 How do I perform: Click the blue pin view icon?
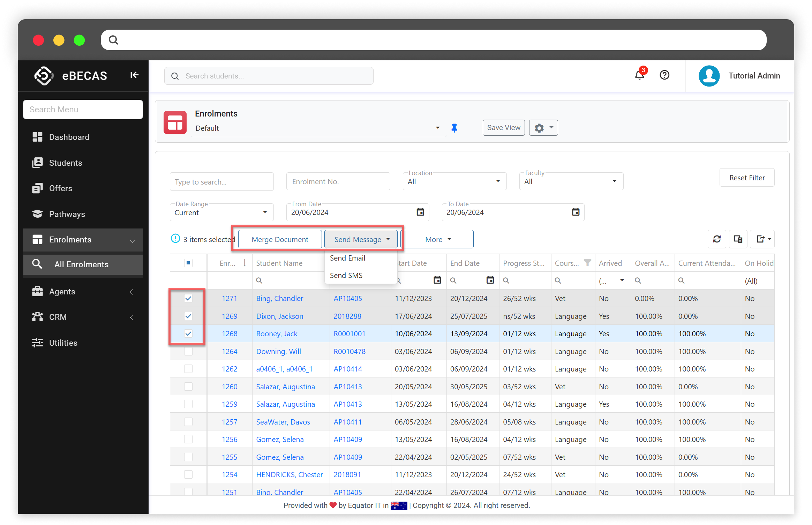(x=454, y=128)
